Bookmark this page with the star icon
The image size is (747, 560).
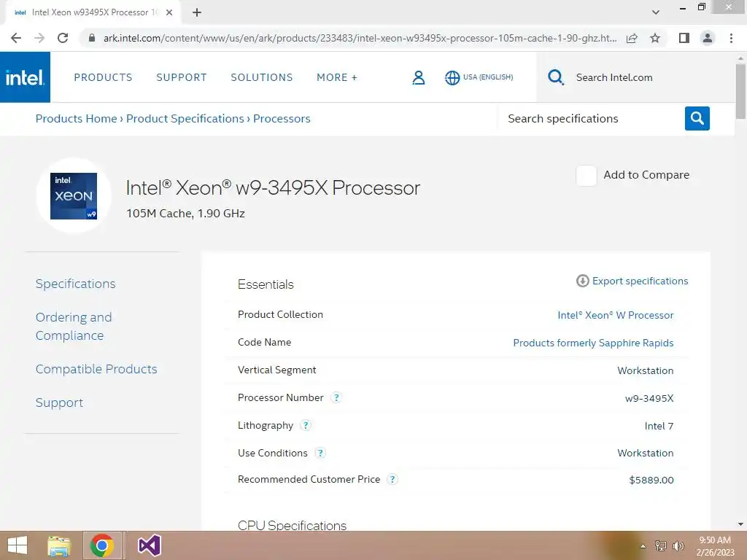coord(655,38)
